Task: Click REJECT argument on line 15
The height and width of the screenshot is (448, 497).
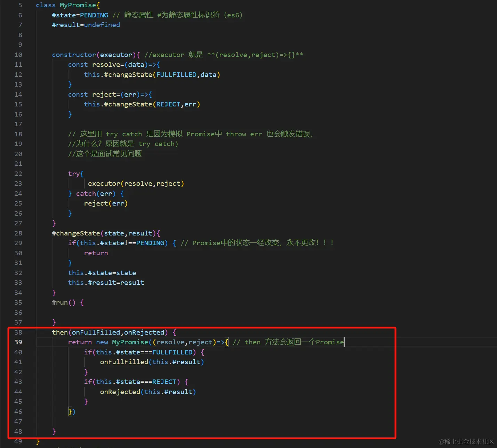Action: (168, 104)
